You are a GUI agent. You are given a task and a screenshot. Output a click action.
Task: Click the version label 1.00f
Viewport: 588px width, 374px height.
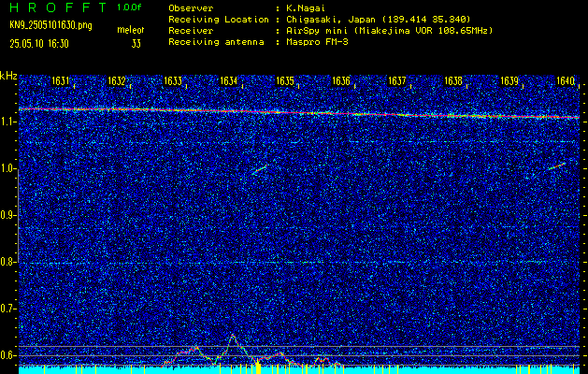pos(130,7)
